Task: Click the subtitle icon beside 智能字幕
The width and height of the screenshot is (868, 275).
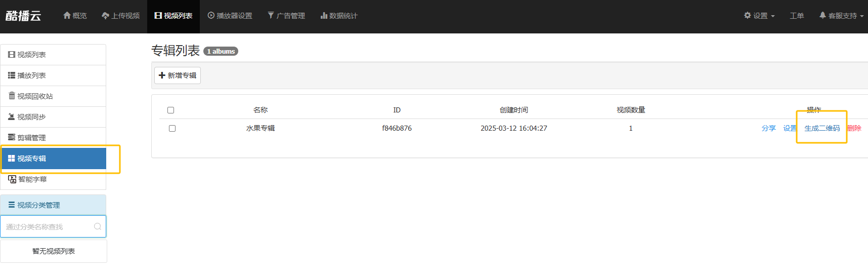Action: (12, 179)
